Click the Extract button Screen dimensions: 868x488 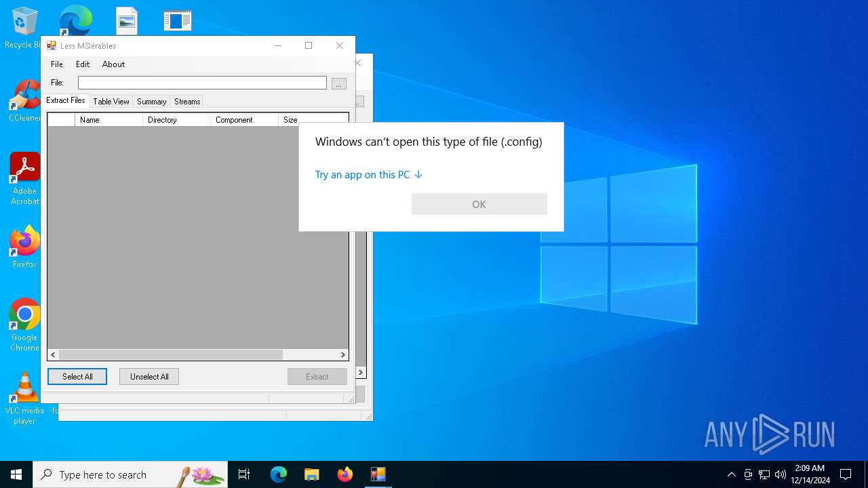pyautogui.click(x=317, y=377)
